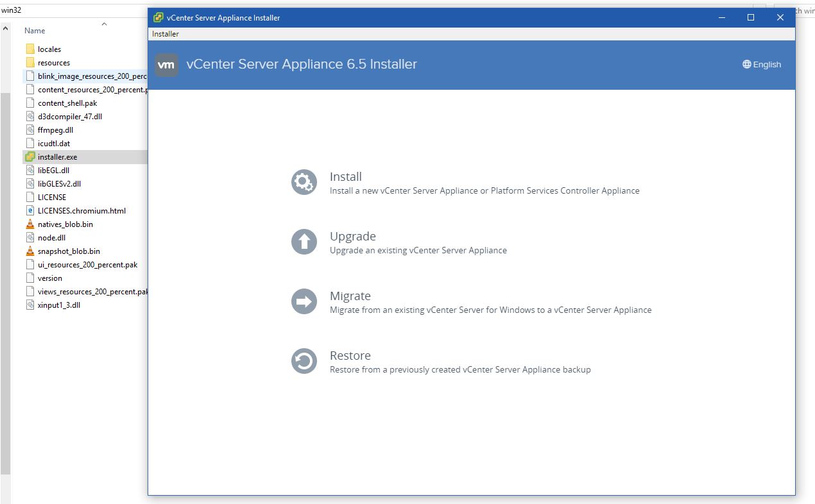This screenshot has width=815, height=504.
Task: Choose the Install option heading
Action: pyautogui.click(x=346, y=176)
